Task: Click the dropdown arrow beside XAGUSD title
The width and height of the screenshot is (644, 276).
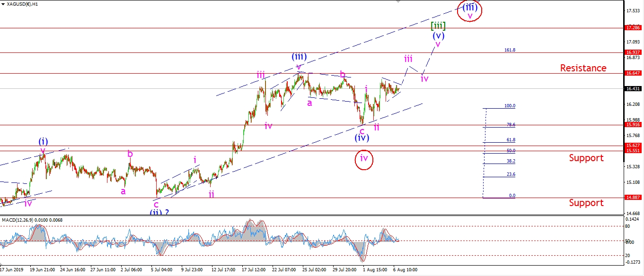Action: point(3,4)
